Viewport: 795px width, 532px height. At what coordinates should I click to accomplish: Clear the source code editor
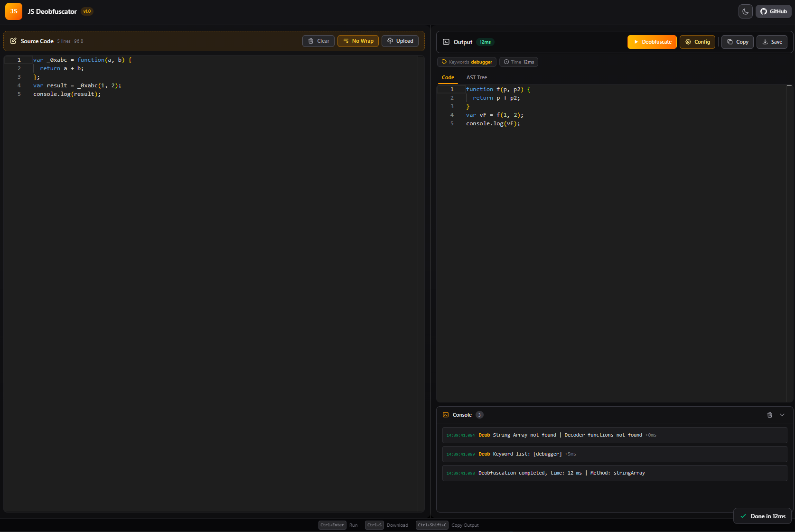click(x=318, y=41)
